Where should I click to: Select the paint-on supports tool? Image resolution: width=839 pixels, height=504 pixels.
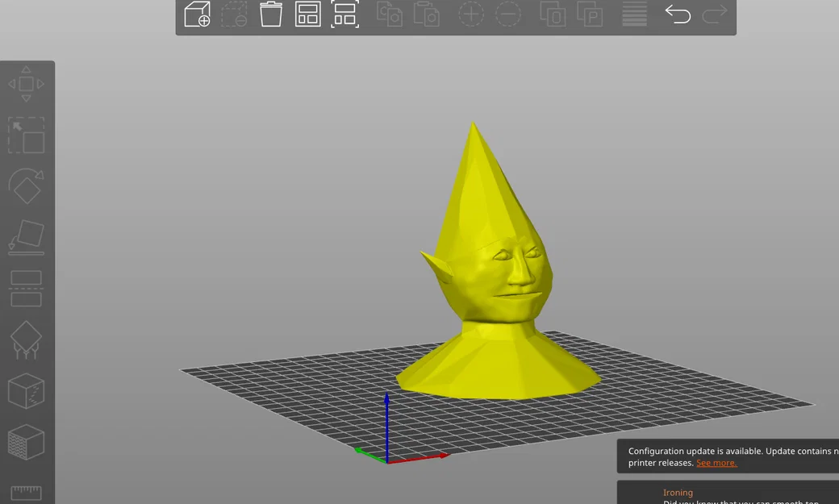tap(27, 339)
